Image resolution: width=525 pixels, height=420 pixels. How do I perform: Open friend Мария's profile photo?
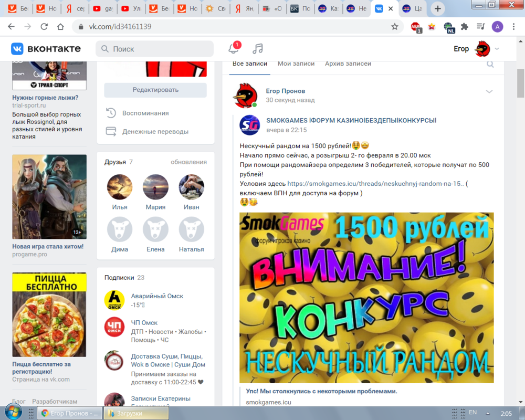pyautogui.click(x=155, y=187)
